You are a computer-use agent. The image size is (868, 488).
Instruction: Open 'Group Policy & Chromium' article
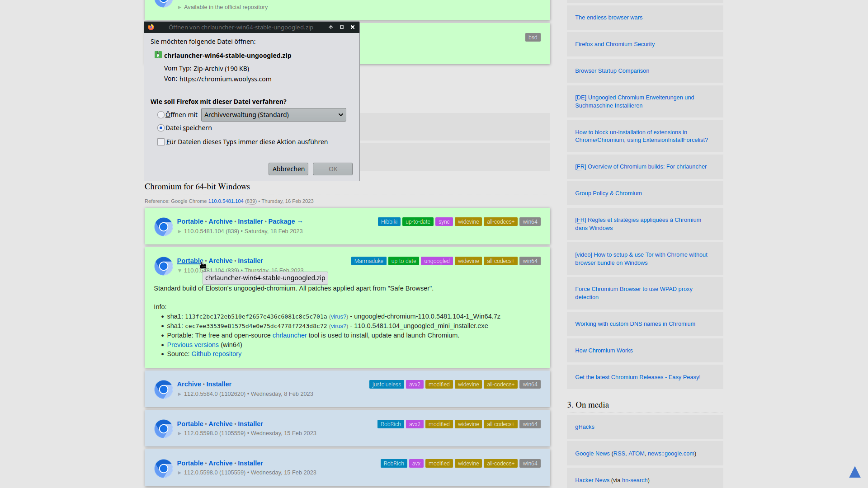609,193
